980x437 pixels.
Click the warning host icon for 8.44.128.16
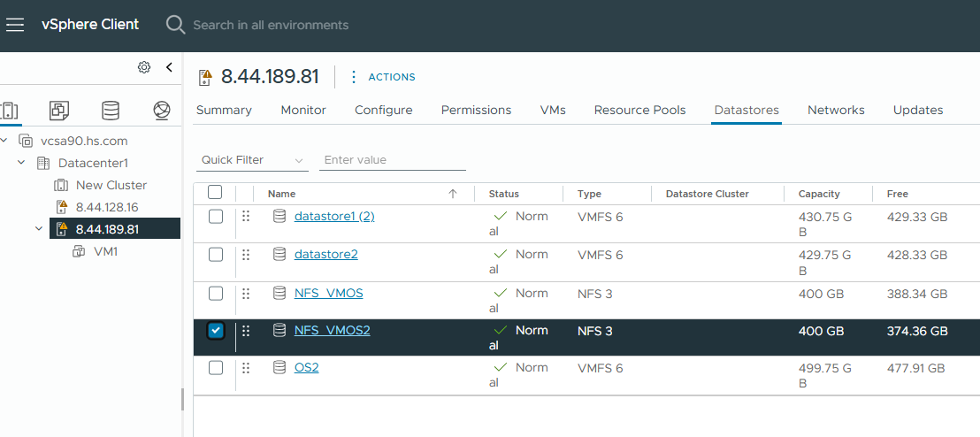[x=61, y=207]
